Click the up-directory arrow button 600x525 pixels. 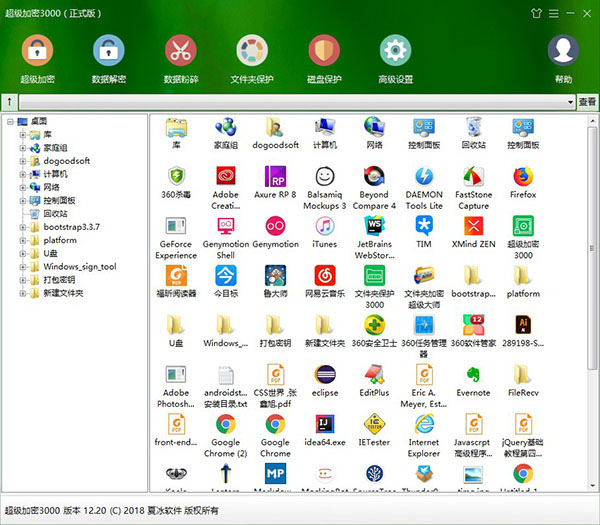(x=9, y=102)
